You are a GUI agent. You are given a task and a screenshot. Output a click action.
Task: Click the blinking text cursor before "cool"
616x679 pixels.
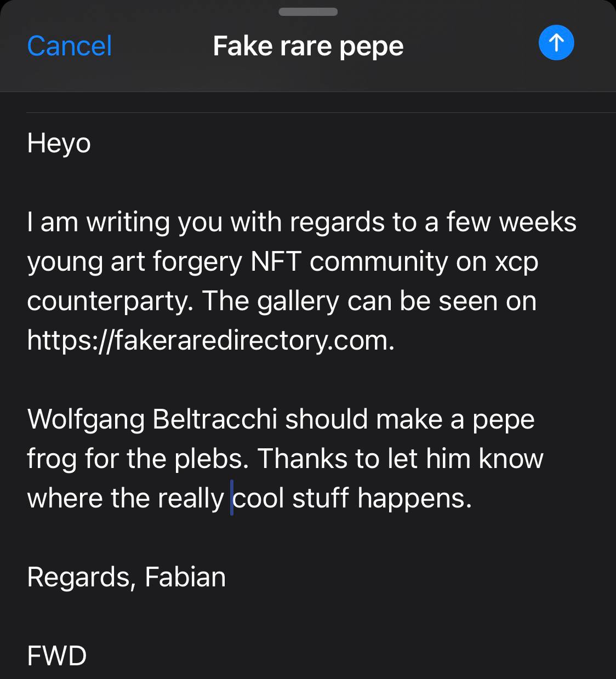pos(232,498)
